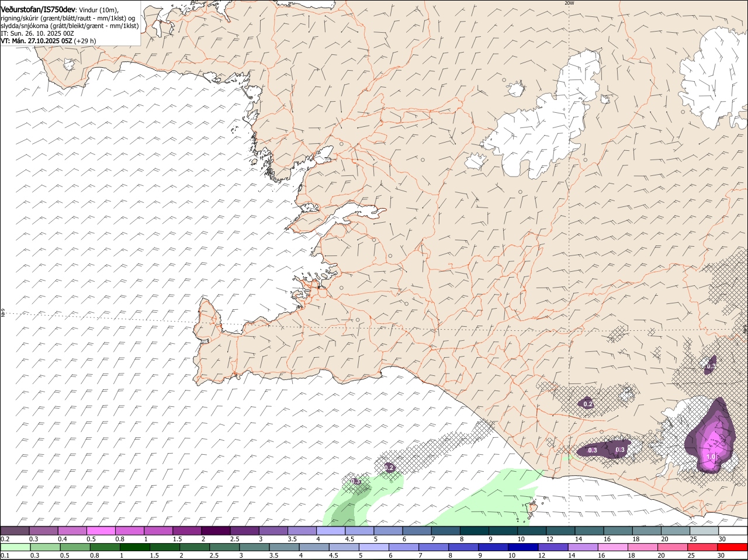Click the 'IT: Sun. 26. 10. 2025 00Z' line

coord(37,33)
